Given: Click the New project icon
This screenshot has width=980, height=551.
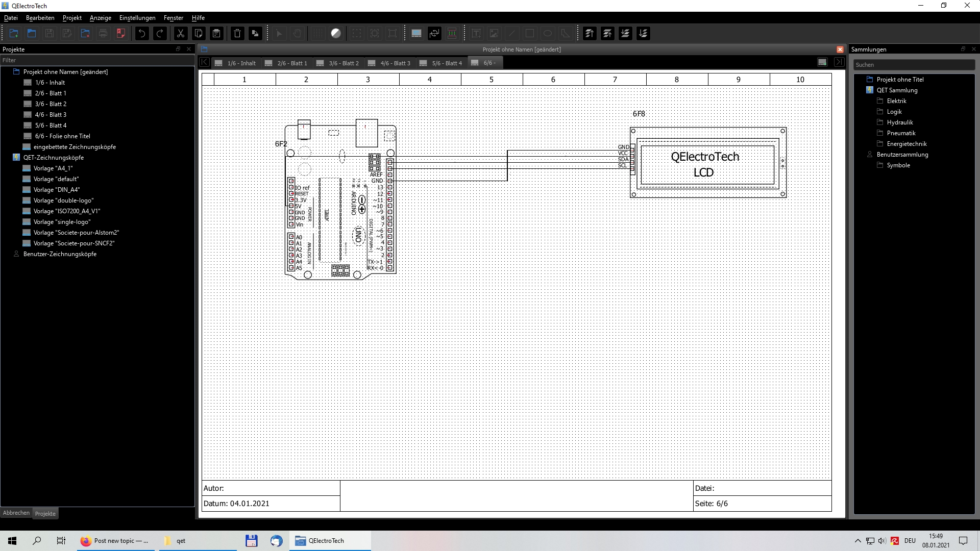Looking at the screenshot, I should [14, 34].
